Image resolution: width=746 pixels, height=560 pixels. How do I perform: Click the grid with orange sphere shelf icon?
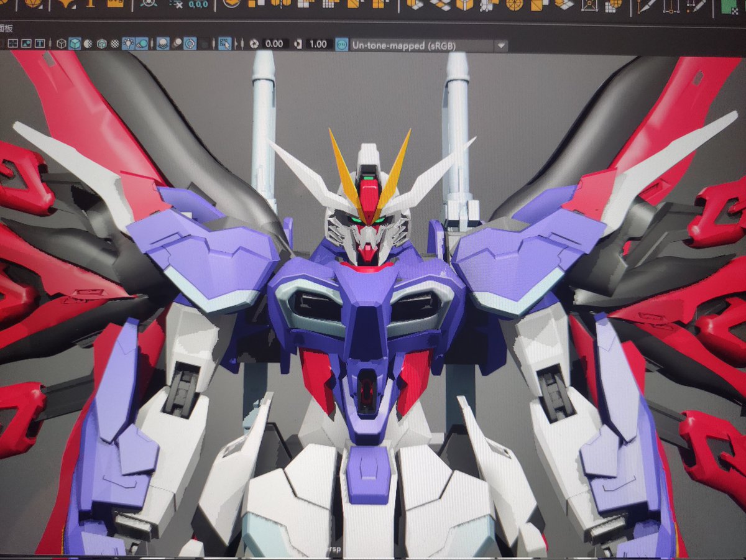coord(614,5)
